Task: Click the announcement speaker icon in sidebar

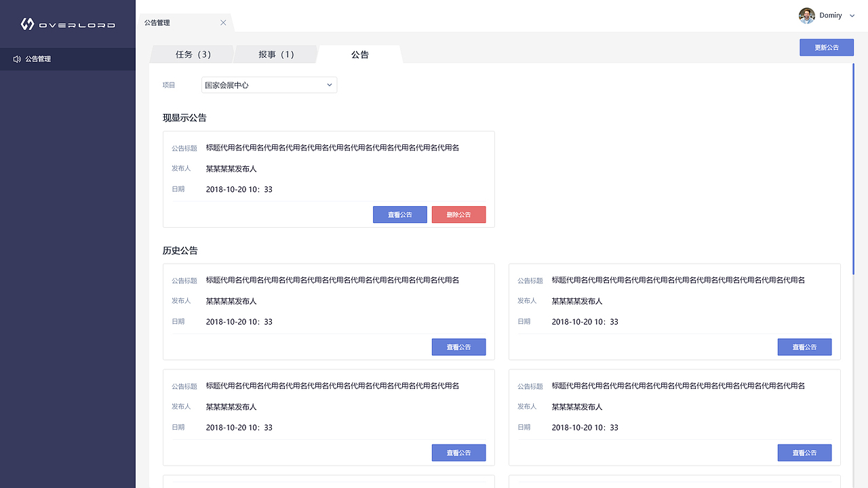Action: [x=16, y=59]
